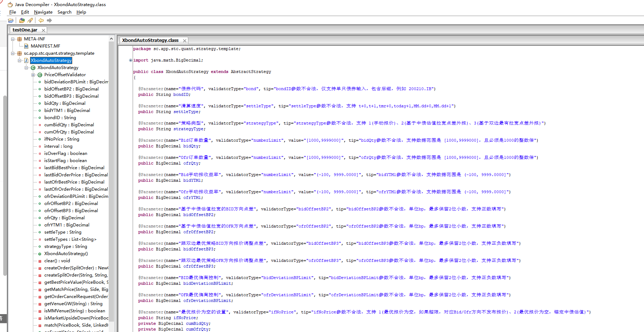644x332 pixels.
Task: Go back with the left arrow icon
Action: 41,20
